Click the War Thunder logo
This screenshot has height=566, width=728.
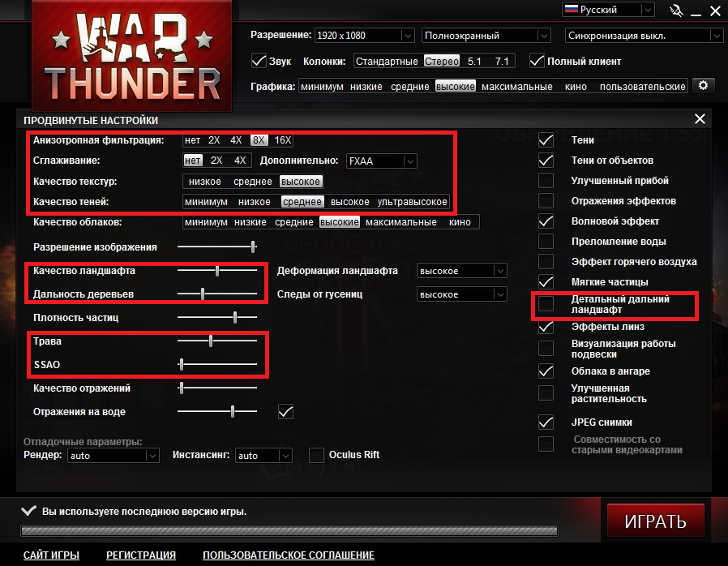(132, 56)
